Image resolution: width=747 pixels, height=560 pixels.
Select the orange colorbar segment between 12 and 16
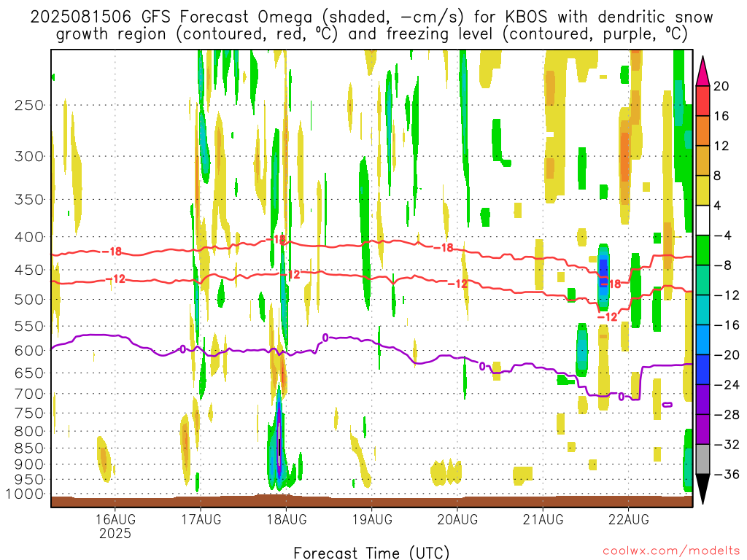703,131
